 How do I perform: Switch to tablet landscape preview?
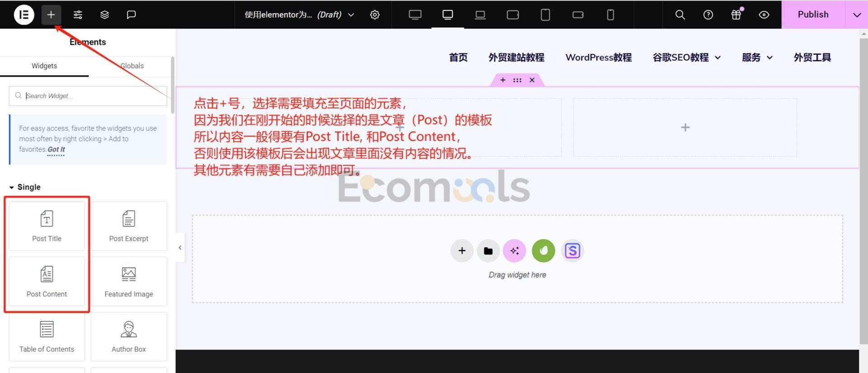tap(513, 14)
